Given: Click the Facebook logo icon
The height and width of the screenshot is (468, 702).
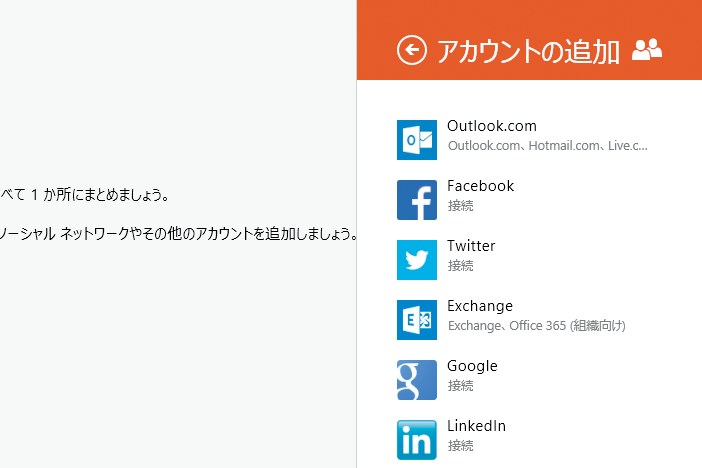Looking at the screenshot, I should (x=417, y=200).
